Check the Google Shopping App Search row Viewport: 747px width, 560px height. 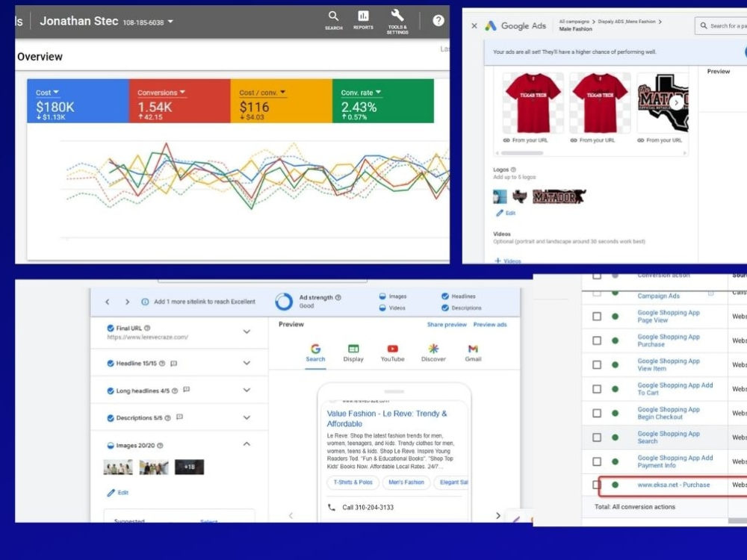point(597,437)
